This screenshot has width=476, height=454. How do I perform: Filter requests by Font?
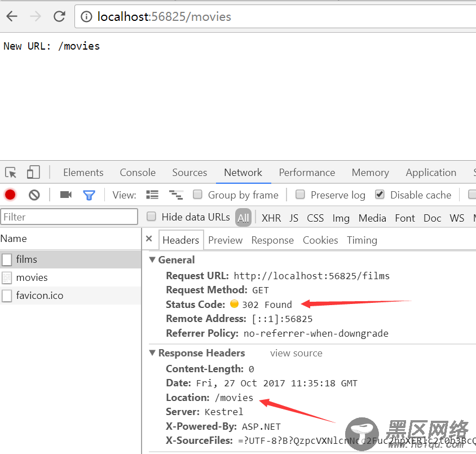coord(405,218)
